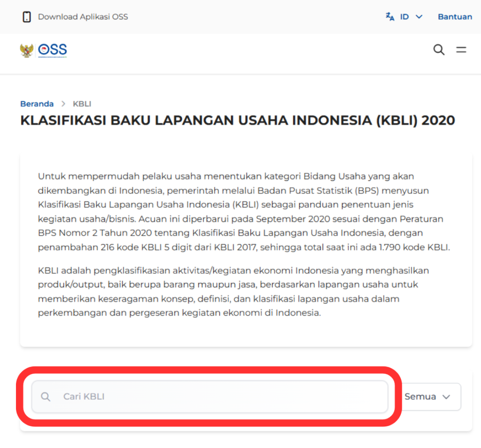Screen dimensions: 481x448
Task: Click the Garuda emblem in the header
Action: (27, 50)
